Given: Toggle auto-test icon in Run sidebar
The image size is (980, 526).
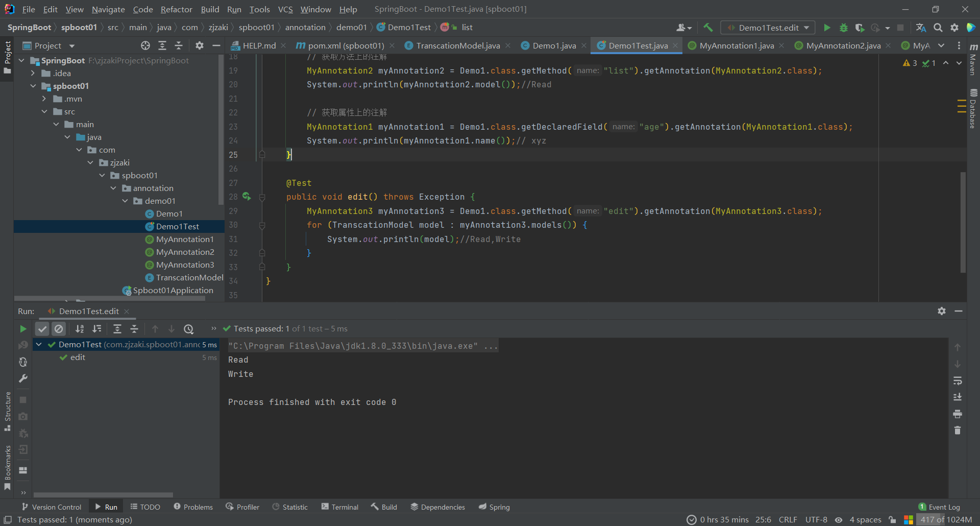Looking at the screenshot, I should pos(23,362).
